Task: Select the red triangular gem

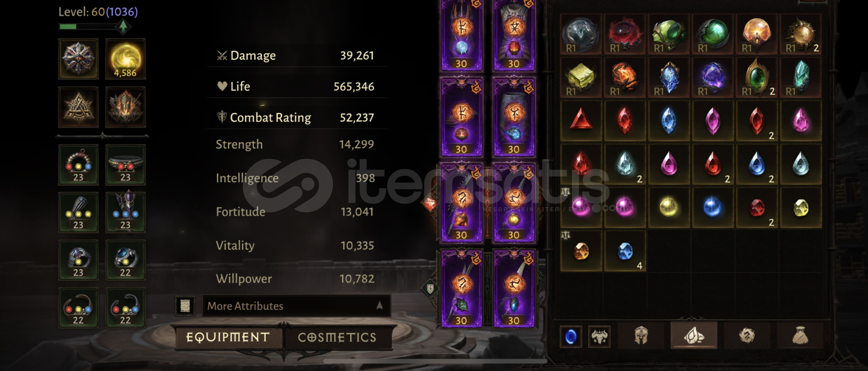Action: pos(581,121)
